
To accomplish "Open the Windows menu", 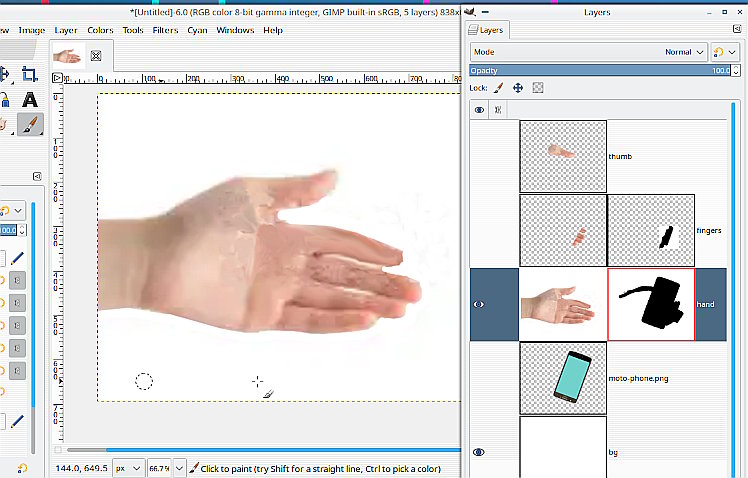I will pyautogui.click(x=235, y=30).
